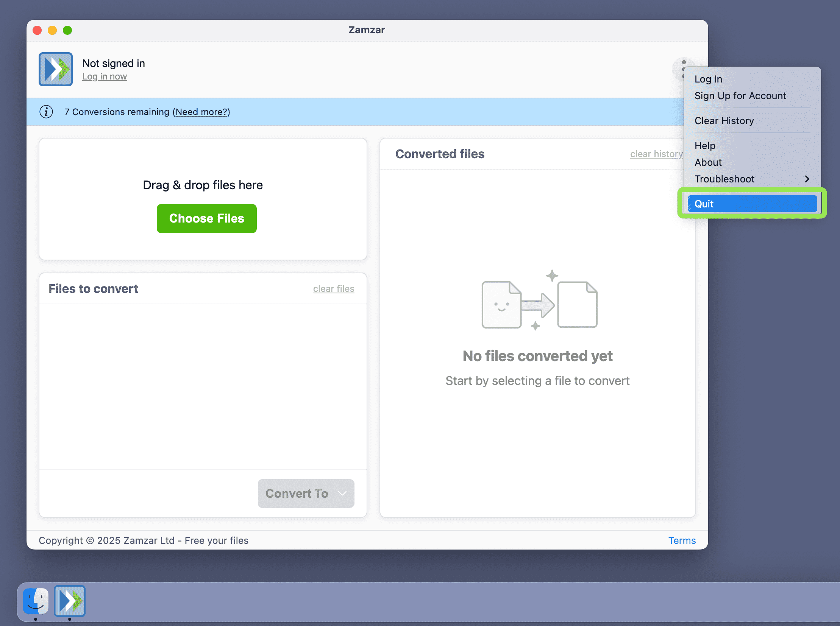The image size is (840, 626).
Task: Click the Zamzar dock icon
Action: click(x=70, y=601)
